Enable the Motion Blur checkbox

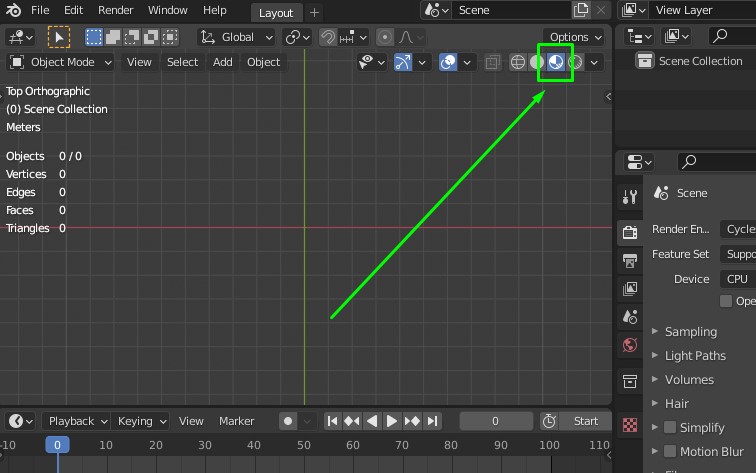[x=670, y=451]
